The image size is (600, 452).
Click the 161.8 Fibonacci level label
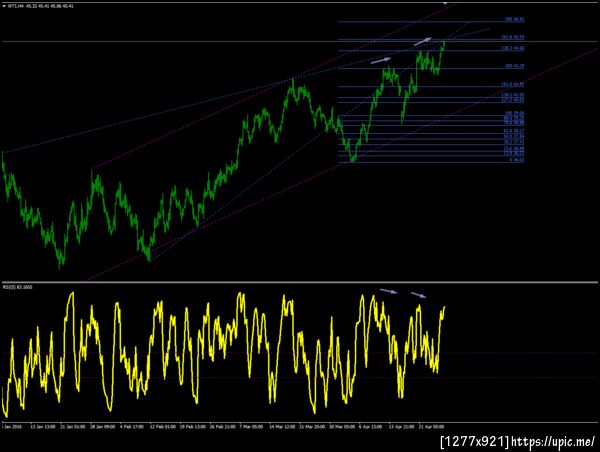click(513, 85)
